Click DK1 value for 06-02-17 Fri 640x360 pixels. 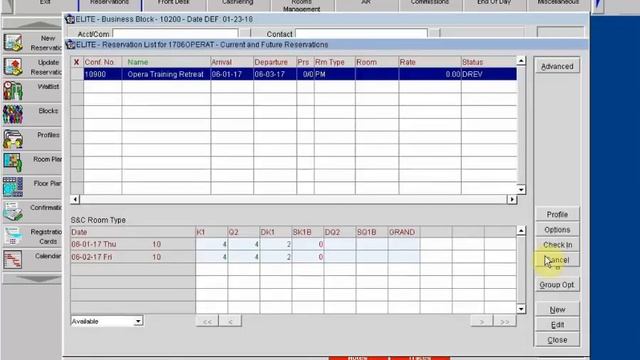(x=276, y=257)
